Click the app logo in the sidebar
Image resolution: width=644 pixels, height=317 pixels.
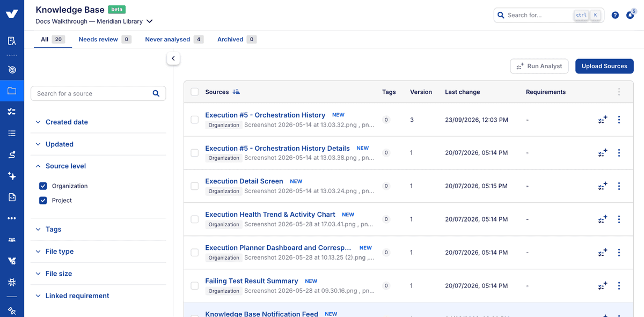point(12,14)
